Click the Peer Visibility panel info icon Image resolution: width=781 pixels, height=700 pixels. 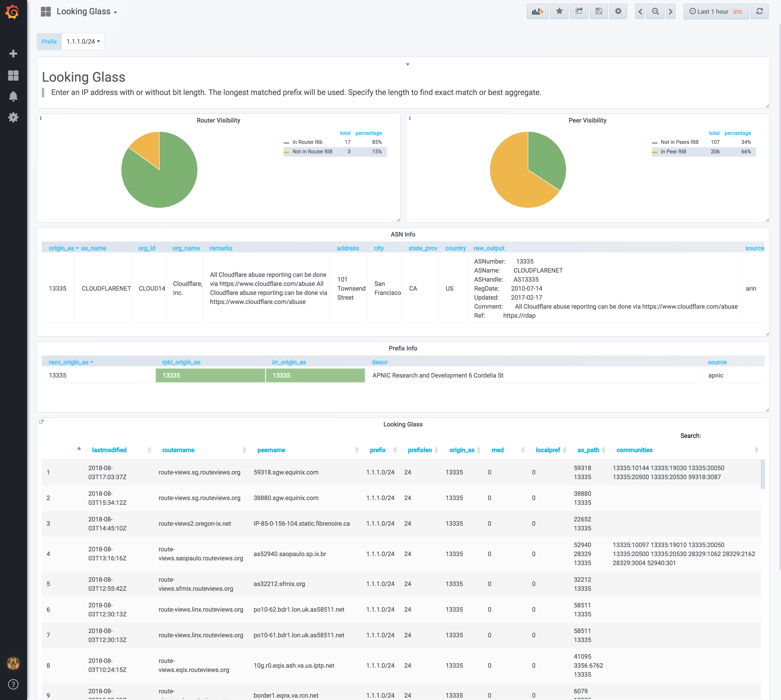(410, 118)
